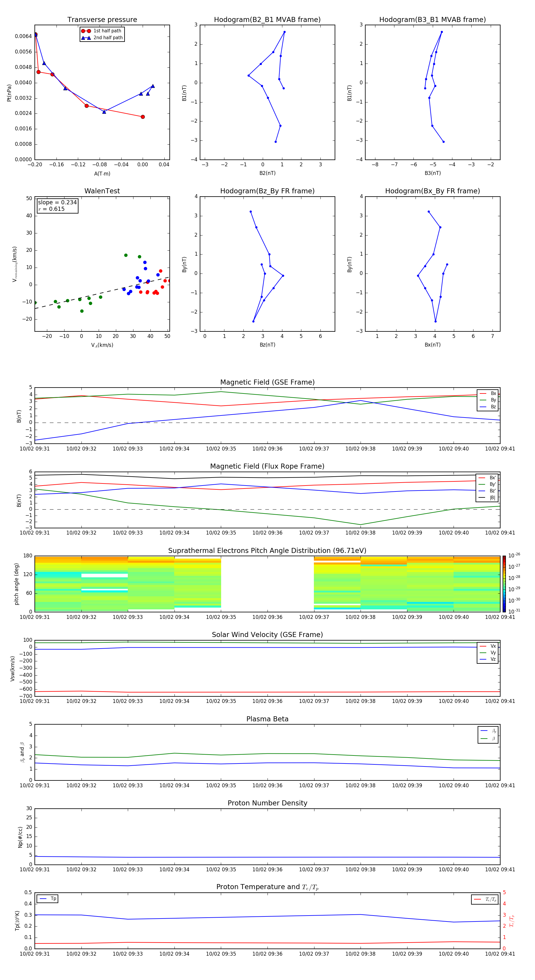This screenshot has width=535, height=980.
Task: Click the 'By' entry in GSE legend
Action: tap(488, 400)
